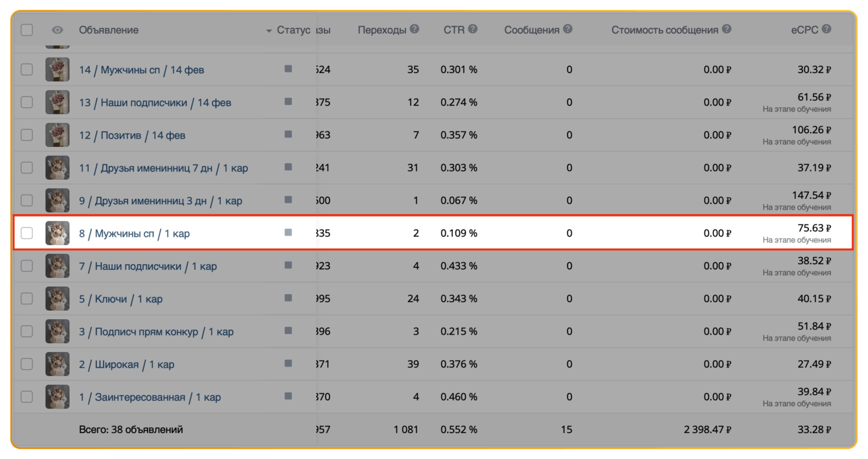Sort by the Объявление column header
The image size is (868, 459).
pyautogui.click(x=109, y=30)
